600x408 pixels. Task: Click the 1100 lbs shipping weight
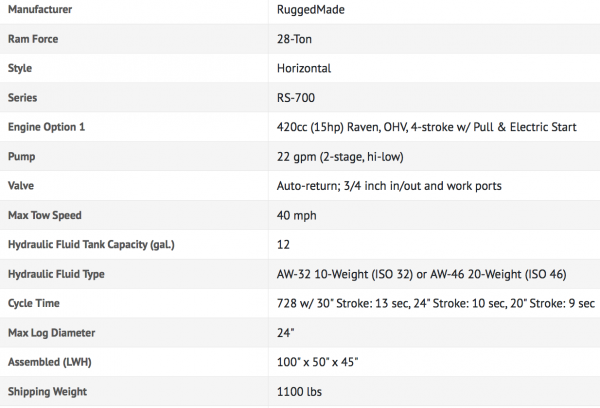298,391
